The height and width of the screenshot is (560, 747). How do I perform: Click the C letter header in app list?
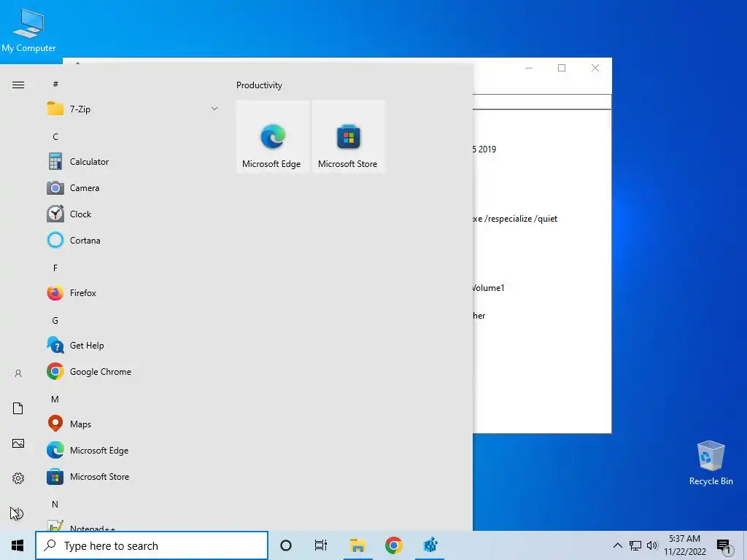[x=55, y=136]
